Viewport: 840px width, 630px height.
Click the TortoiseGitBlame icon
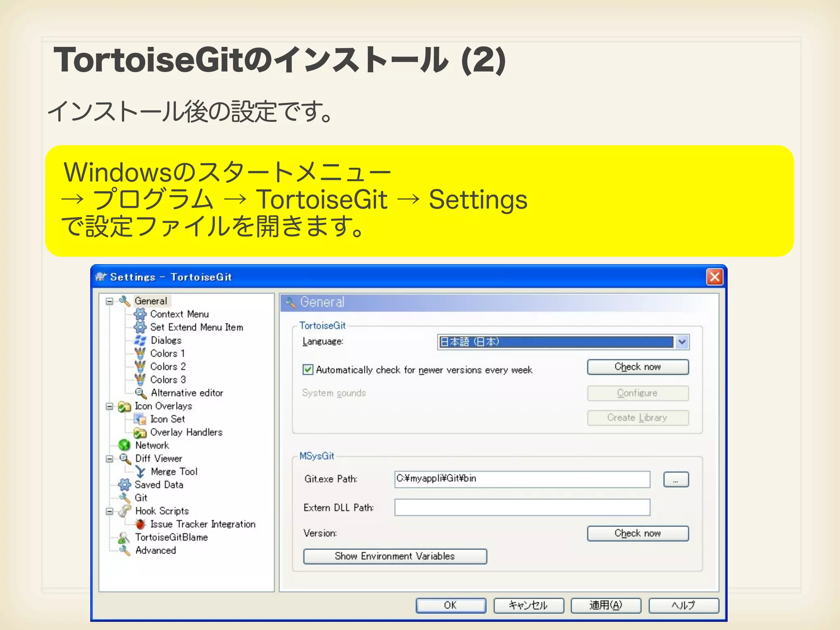tap(124, 537)
